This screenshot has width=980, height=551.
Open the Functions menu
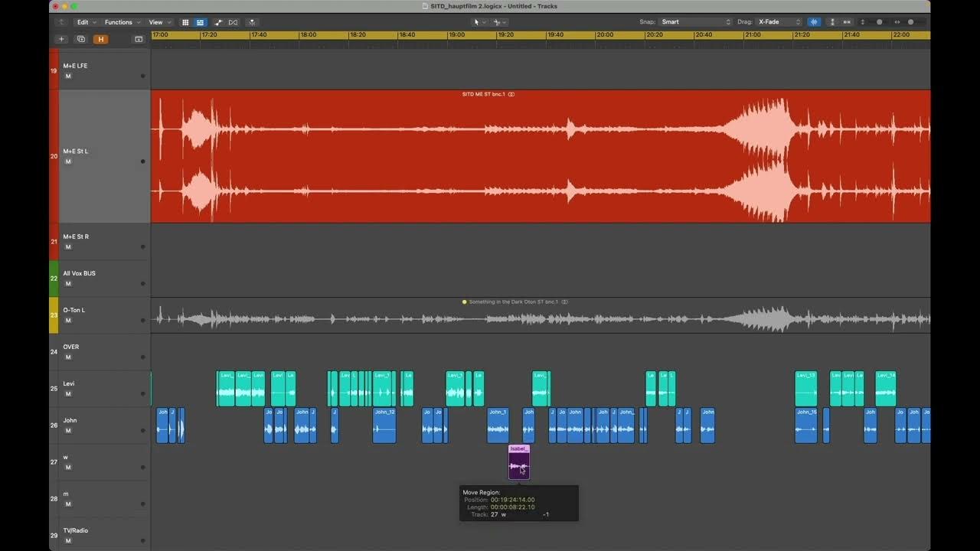pyautogui.click(x=121, y=22)
